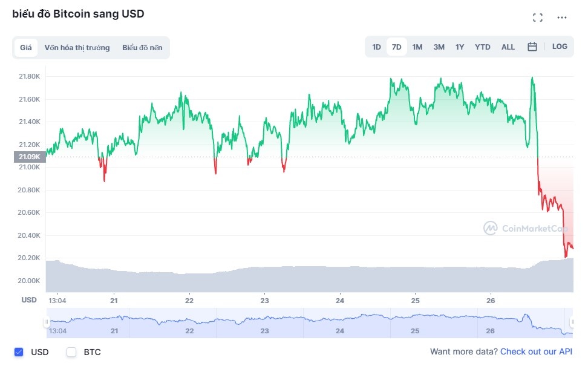
Task: Show ALL time price history
Action: [508, 47]
